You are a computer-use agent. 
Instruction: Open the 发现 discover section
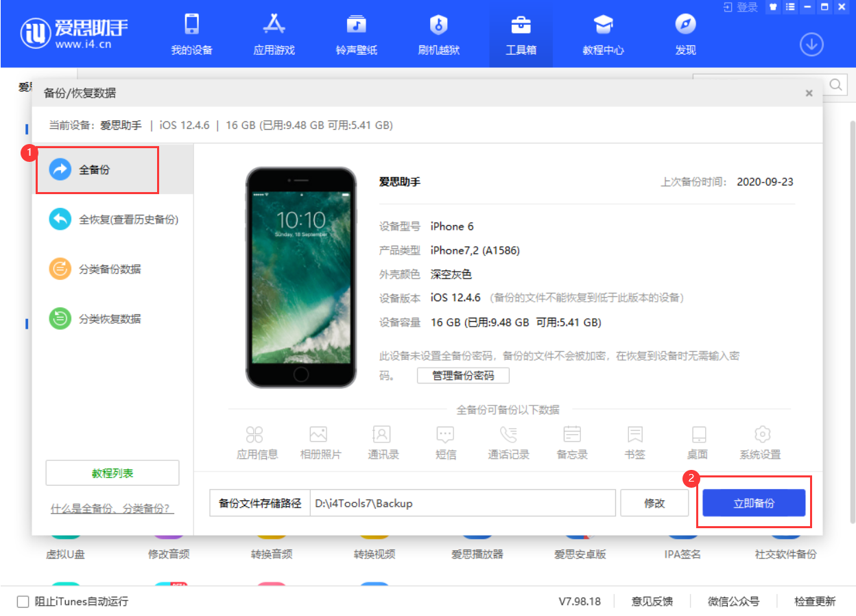pos(685,34)
